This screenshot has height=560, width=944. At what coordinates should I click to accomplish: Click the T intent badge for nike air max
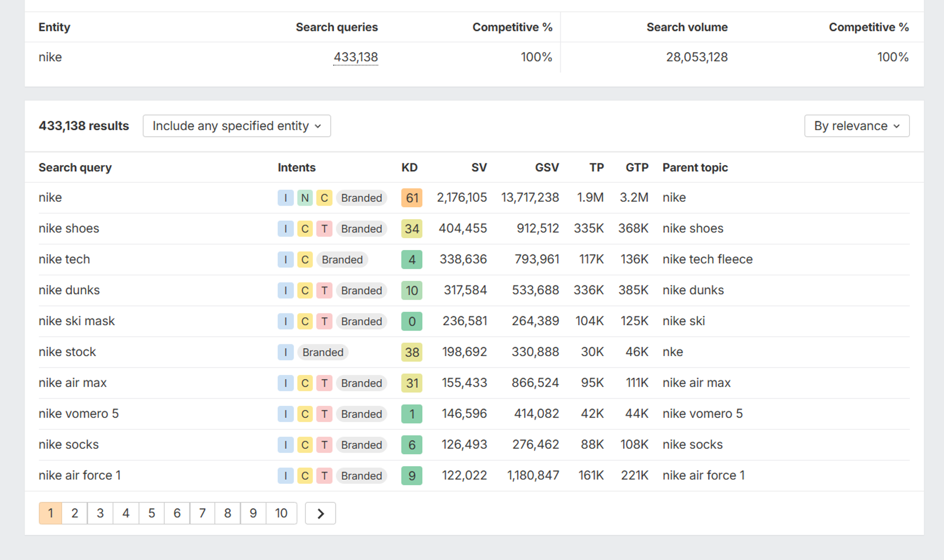pyautogui.click(x=324, y=383)
